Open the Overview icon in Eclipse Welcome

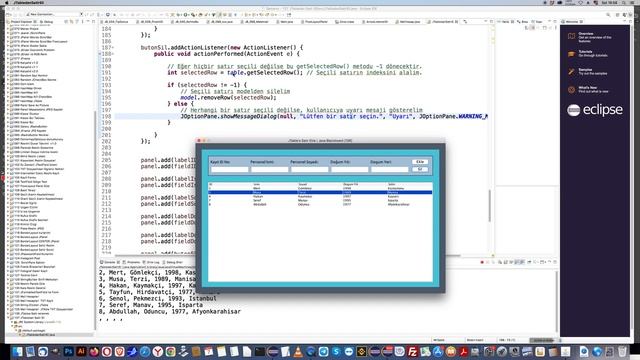(x=571, y=36)
